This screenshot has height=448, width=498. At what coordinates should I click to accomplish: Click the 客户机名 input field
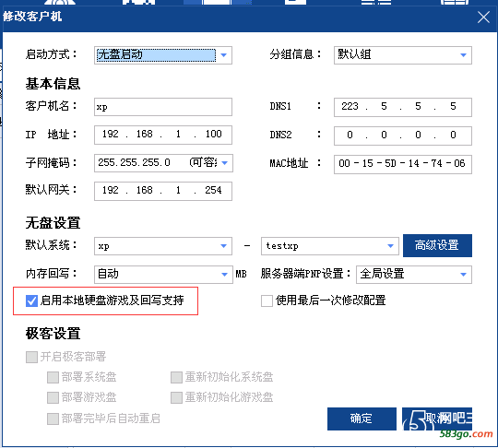tap(163, 107)
